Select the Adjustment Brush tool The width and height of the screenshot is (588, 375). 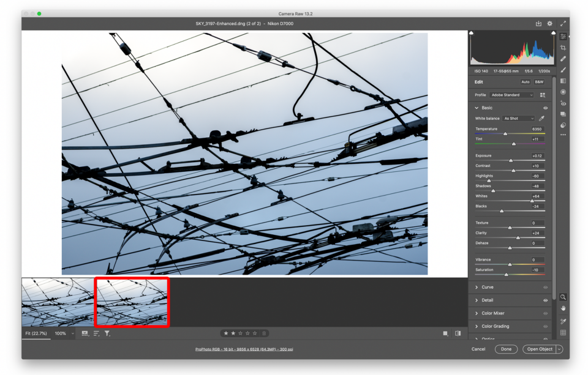coord(563,70)
